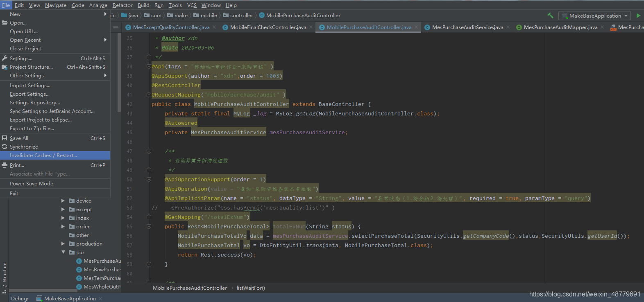Click Exit in the File menu
The height and width of the screenshot is (302, 644).
(x=55, y=193)
